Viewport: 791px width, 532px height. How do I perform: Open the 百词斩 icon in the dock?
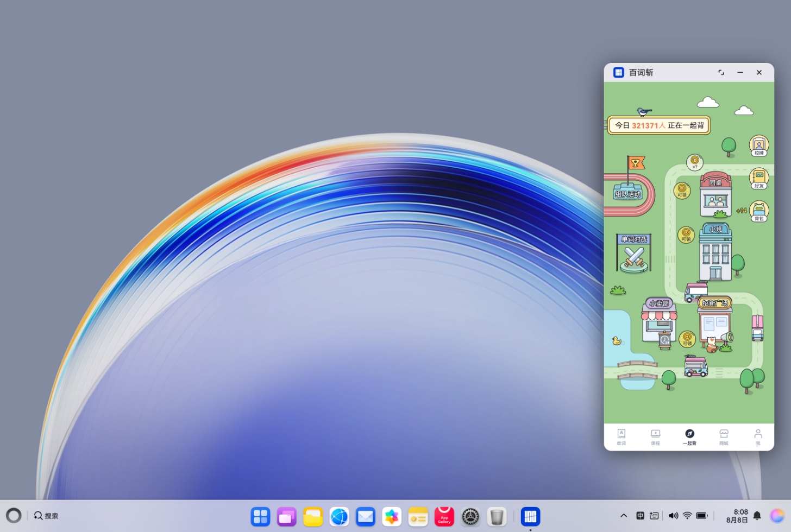tap(530, 516)
